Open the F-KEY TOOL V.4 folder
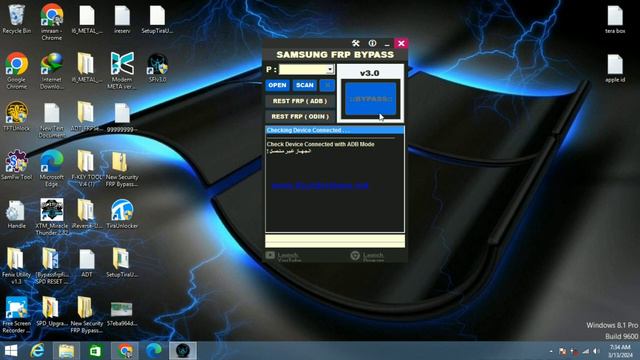Screen dimensions: 640x360 (87, 168)
